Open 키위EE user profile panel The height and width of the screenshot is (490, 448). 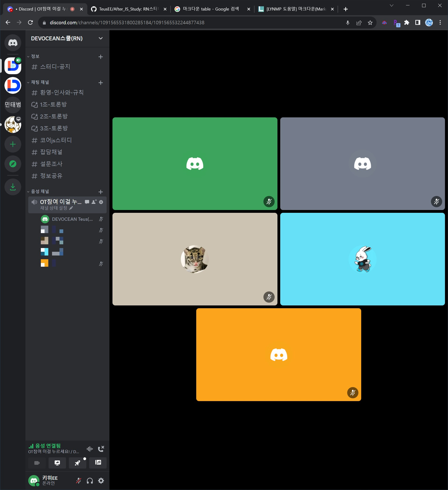pos(50,480)
